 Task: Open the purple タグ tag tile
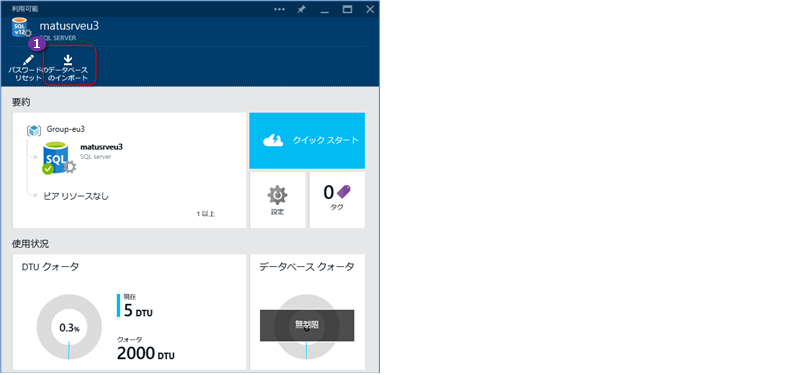[337, 199]
